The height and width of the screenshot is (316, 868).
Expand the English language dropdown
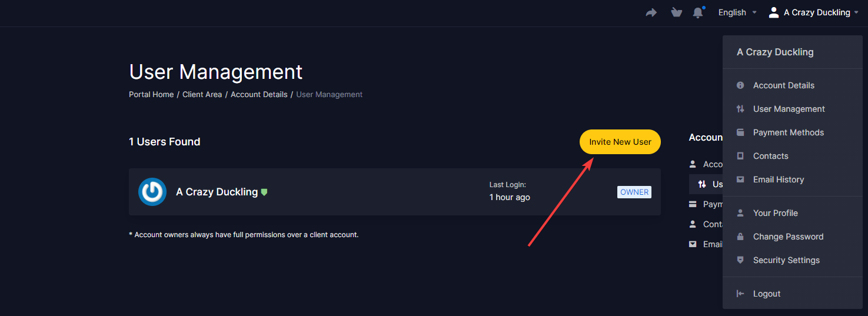click(x=737, y=12)
